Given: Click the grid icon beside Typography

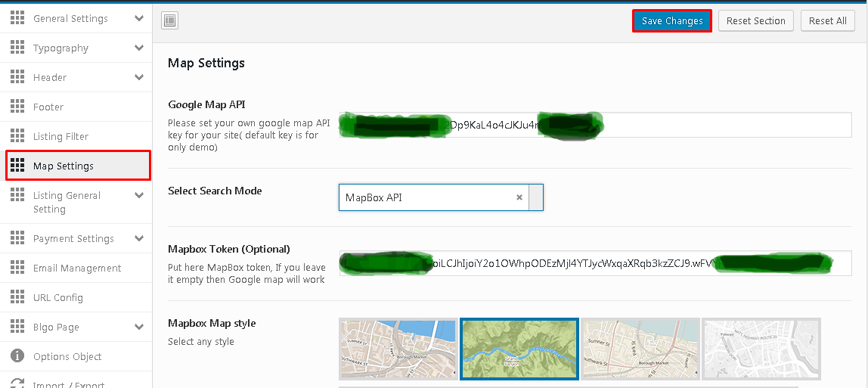Looking at the screenshot, I should [17, 48].
